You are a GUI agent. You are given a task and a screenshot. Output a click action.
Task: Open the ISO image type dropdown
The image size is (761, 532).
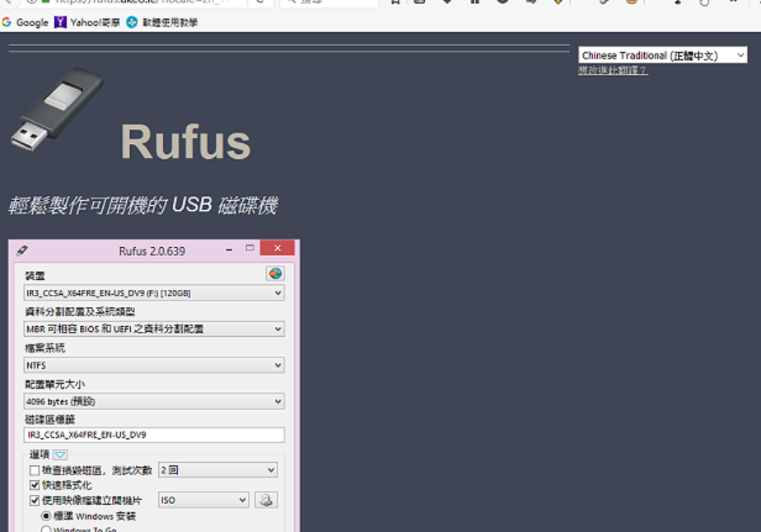click(x=203, y=500)
